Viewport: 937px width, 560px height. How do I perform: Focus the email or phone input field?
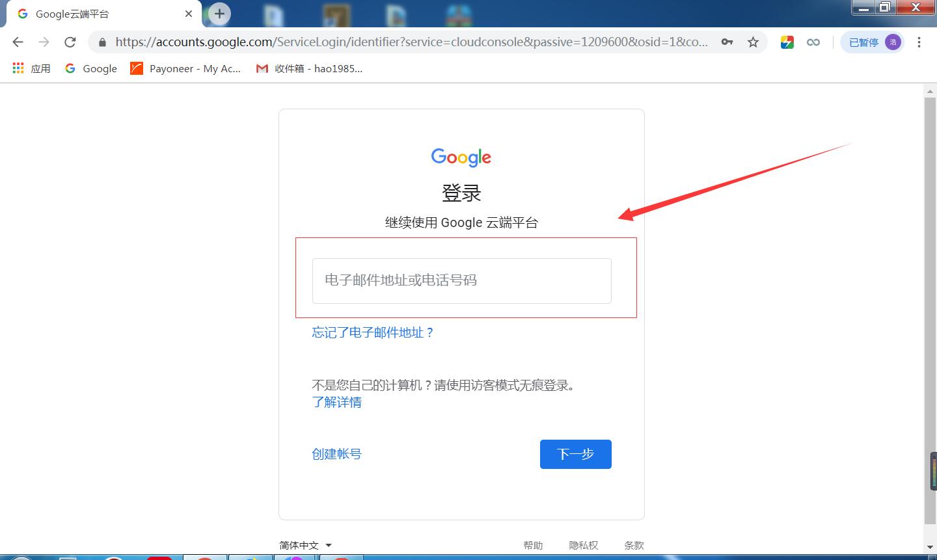click(x=461, y=280)
